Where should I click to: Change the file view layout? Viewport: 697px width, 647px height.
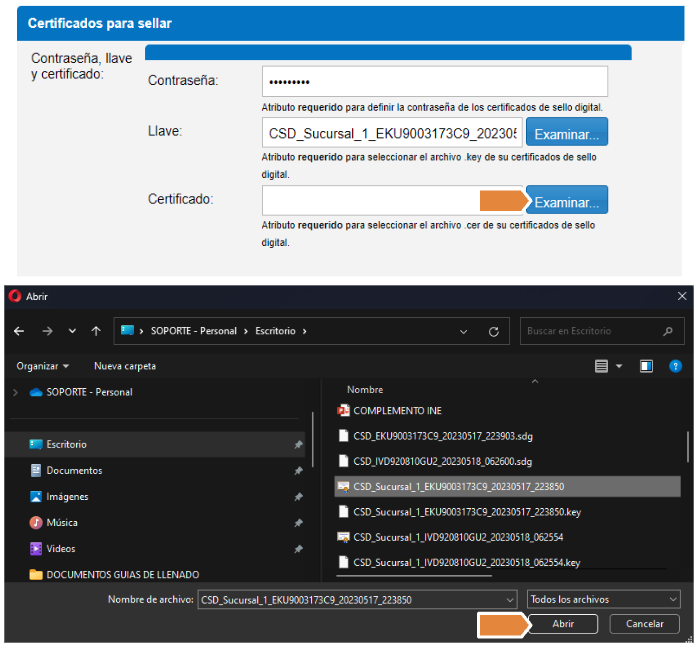click(x=601, y=366)
